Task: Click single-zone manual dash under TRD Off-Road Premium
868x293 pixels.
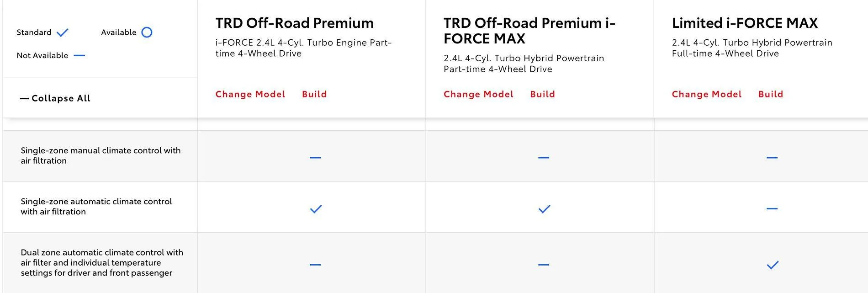Action: (x=315, y=158)
